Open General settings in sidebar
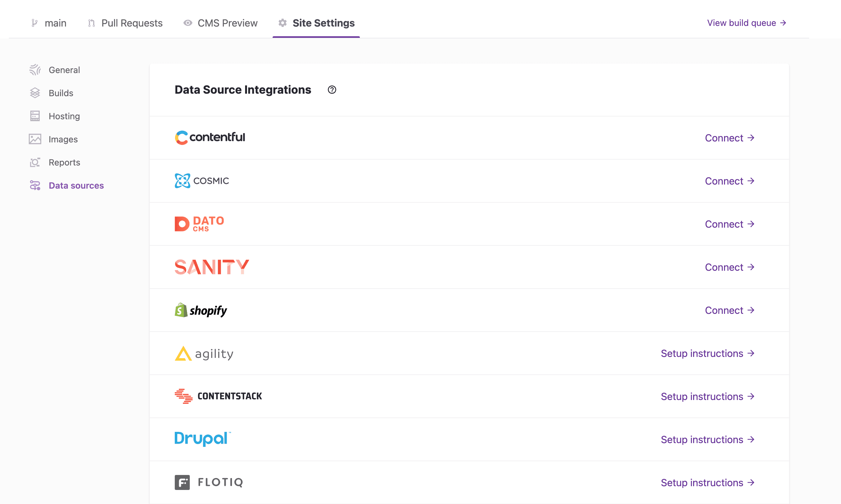 pyautogui.click(x=64, y=70)
